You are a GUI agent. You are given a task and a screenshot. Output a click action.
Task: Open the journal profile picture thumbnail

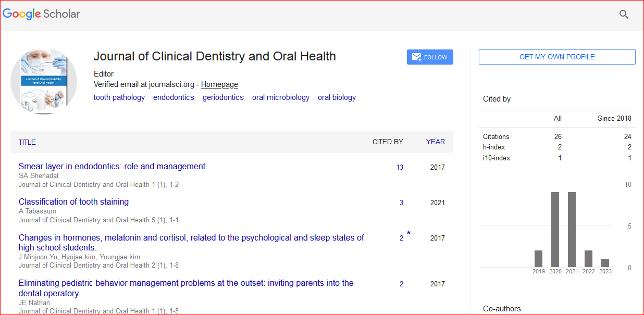pos(44,81)
